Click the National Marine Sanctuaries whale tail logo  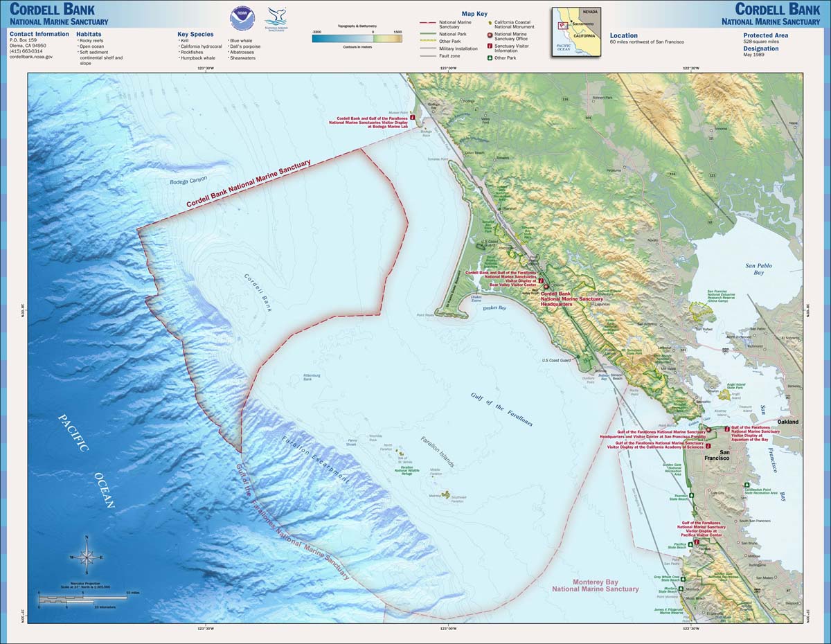point(276,17)
